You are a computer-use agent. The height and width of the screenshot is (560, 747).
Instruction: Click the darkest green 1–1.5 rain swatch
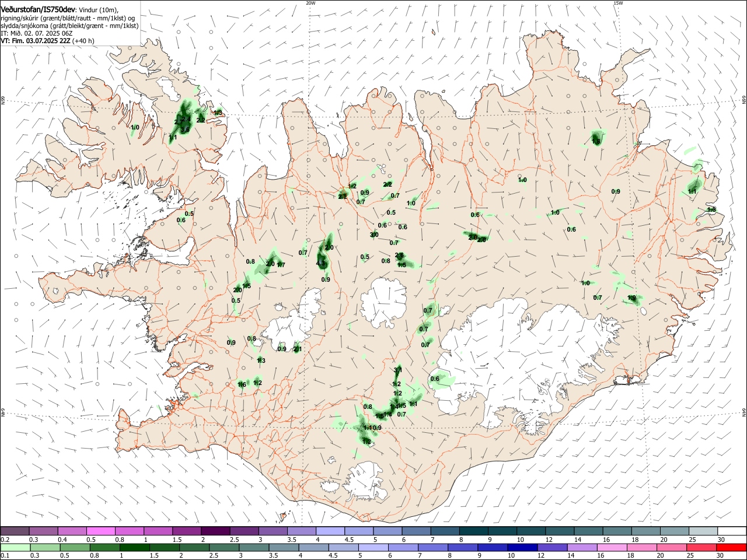click(x=135, y=547)
